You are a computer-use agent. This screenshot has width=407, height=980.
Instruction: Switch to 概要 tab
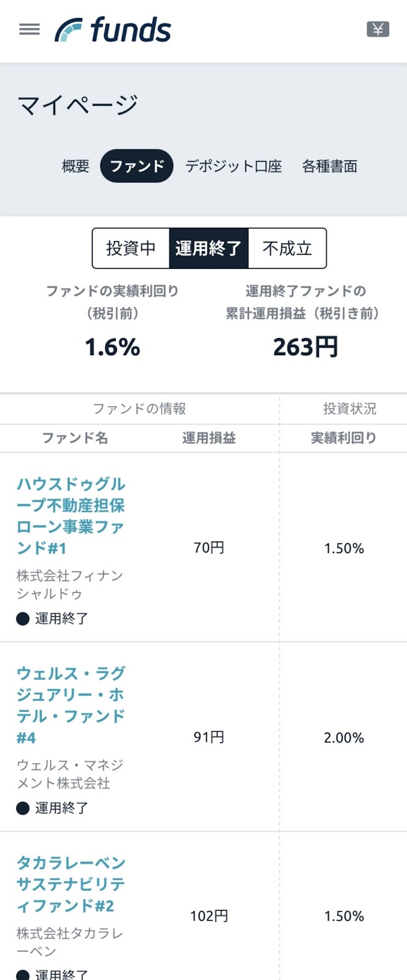coord(75,166)
